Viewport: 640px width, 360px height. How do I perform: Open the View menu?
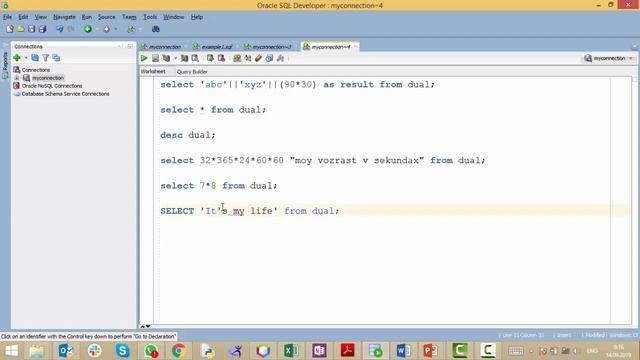point(40,17)
